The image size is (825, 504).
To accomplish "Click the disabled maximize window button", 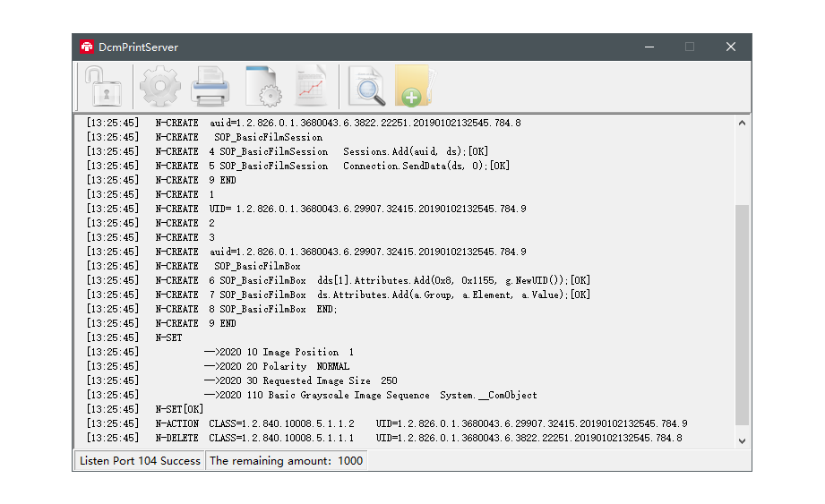I will pyautogui.click(x=690, y=47).
